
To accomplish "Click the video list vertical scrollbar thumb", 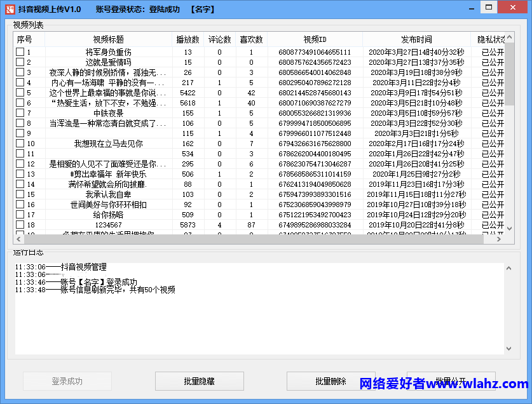I will 509,74.
